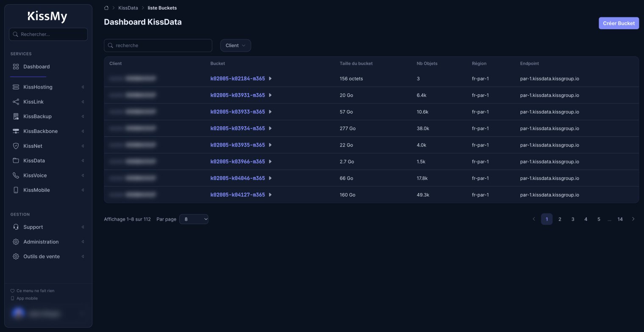Click the KissBackbone network icon
This screenshot has height=332, width=644.
(x=16, y=131)
